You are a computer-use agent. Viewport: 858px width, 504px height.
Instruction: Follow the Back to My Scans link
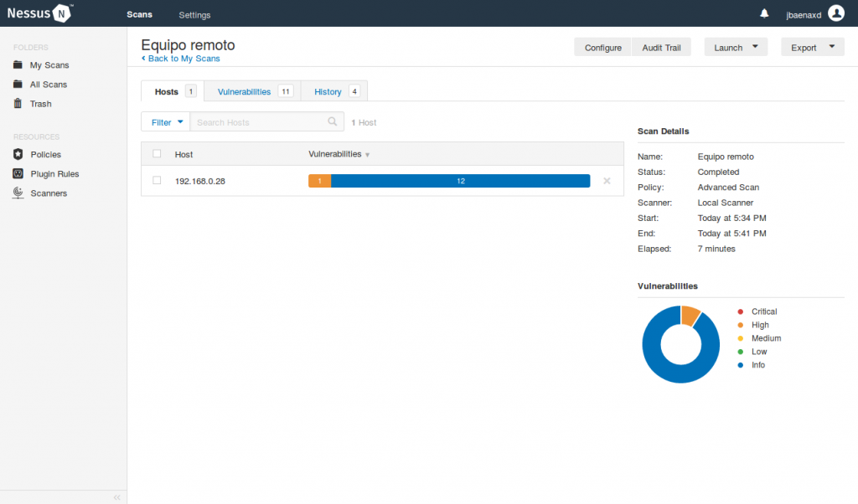coord(180,59)
